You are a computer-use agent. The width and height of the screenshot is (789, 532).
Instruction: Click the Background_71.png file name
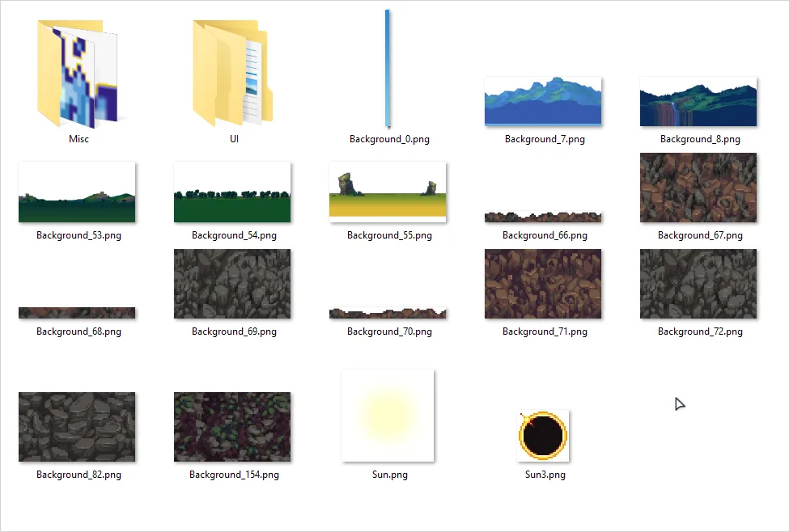point(545,331)
